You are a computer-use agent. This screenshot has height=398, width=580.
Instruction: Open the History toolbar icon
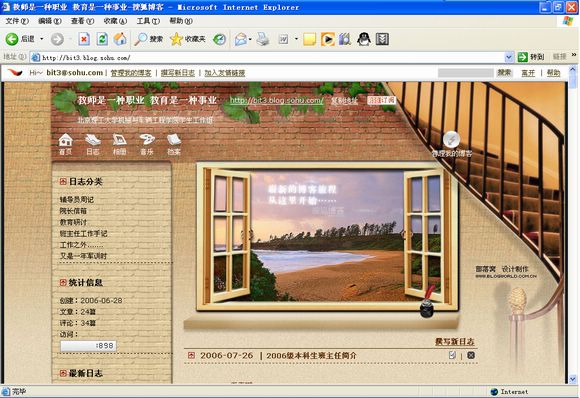coord(219,39)
